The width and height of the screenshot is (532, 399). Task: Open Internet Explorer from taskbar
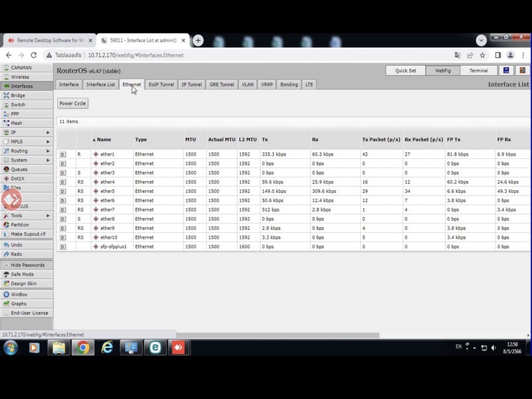coord(107,347)
